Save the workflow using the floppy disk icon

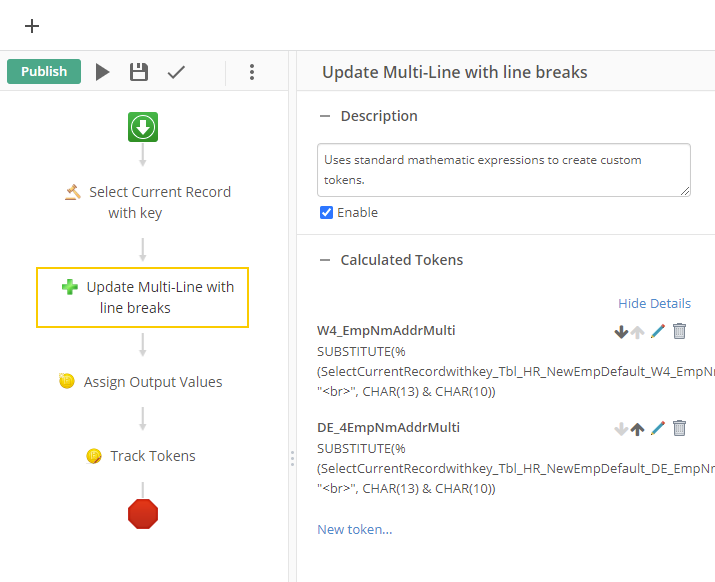[139, 72]
